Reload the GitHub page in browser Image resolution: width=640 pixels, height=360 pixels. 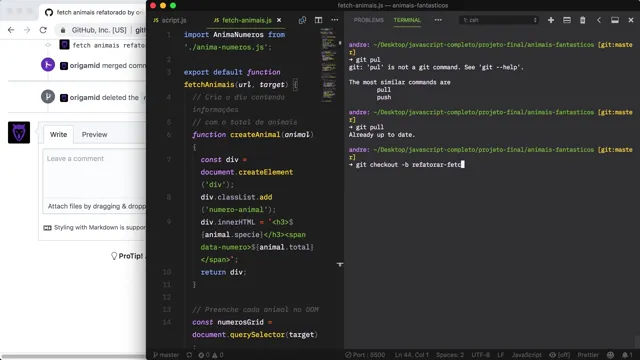tap(43, 30)
